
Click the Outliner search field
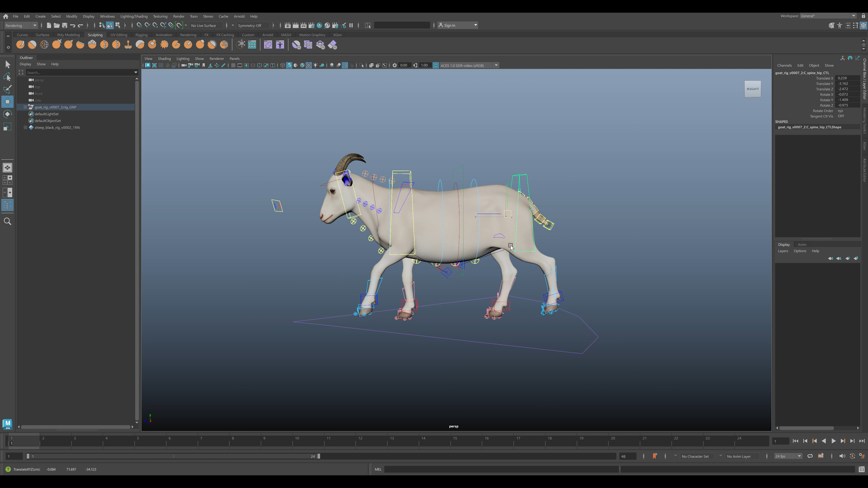pos(81,72)
